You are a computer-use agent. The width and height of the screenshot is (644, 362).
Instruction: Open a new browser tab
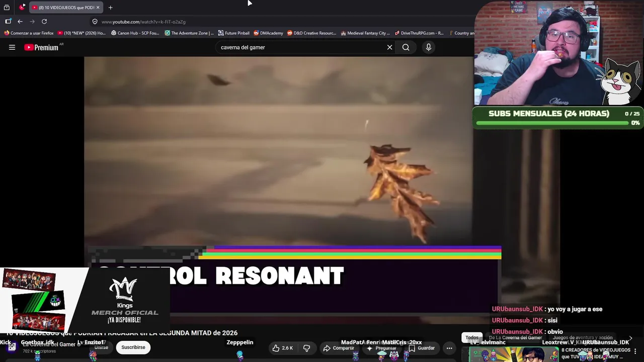coord(110,8)
